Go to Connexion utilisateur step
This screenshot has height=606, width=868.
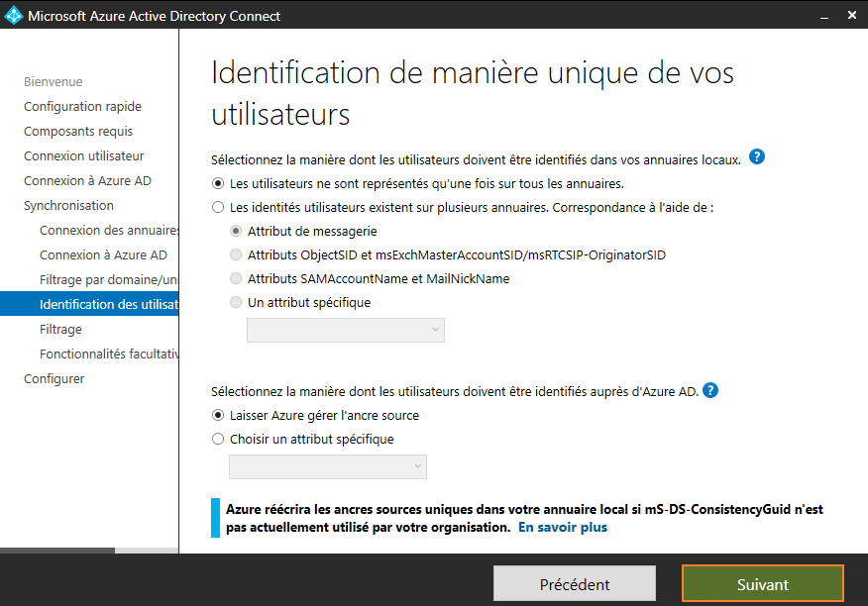pos(83,156)
